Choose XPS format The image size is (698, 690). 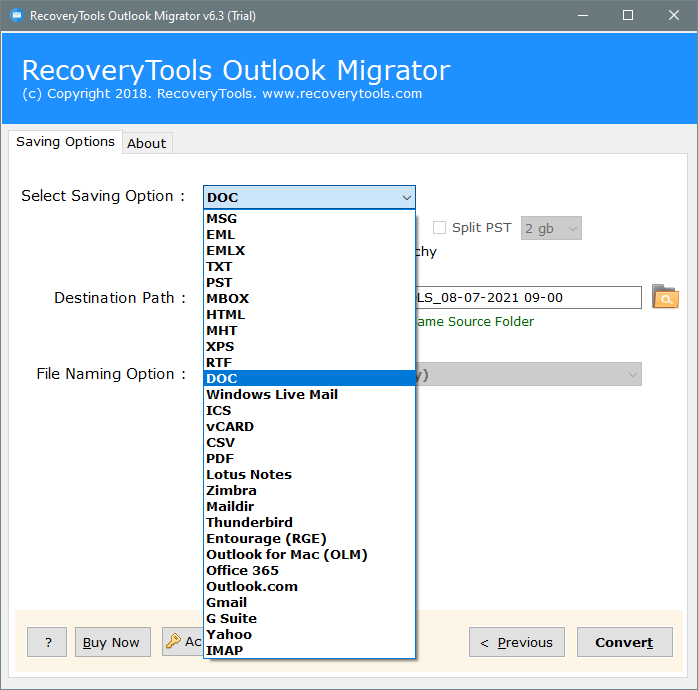click(x=309, y=347)
